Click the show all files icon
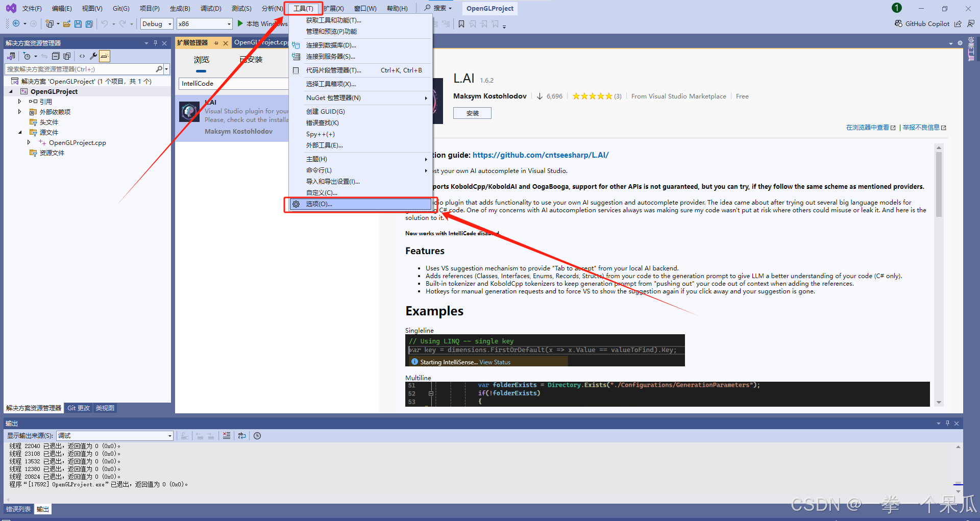980x521 pixels. point(67,56)
